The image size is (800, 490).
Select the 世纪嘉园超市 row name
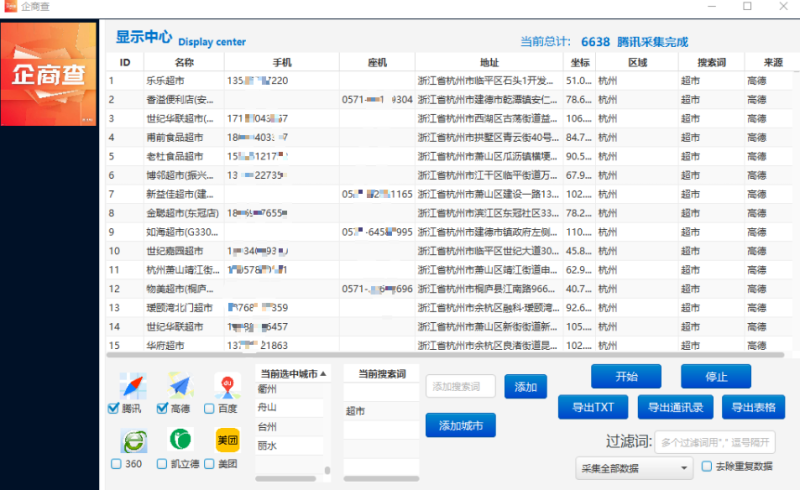tap(175, 251)
